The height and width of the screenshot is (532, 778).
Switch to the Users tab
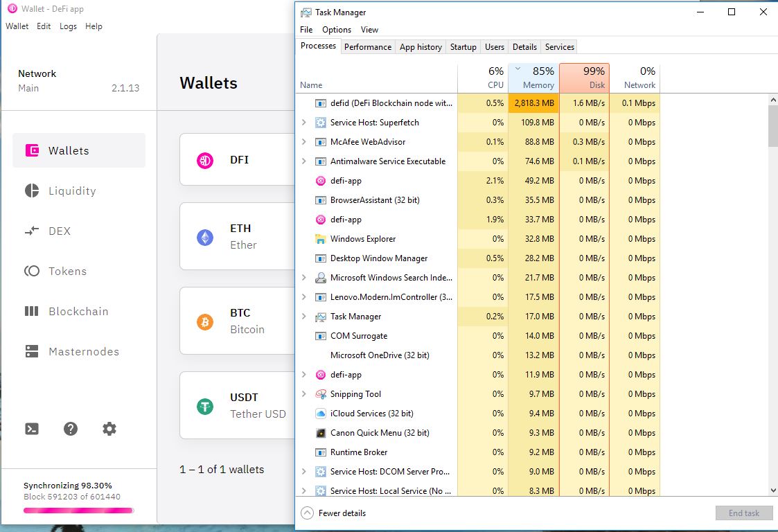pyautogui.click(x=494, y=46)
